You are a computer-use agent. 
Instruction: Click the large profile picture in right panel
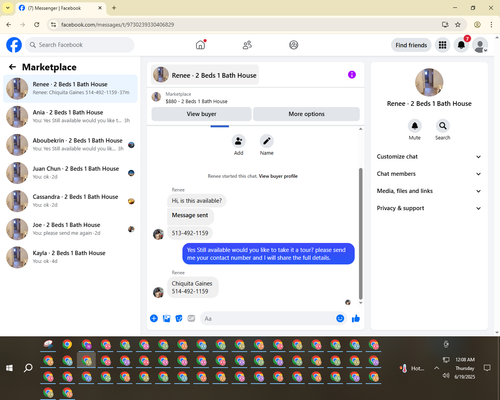pos(429,82)
